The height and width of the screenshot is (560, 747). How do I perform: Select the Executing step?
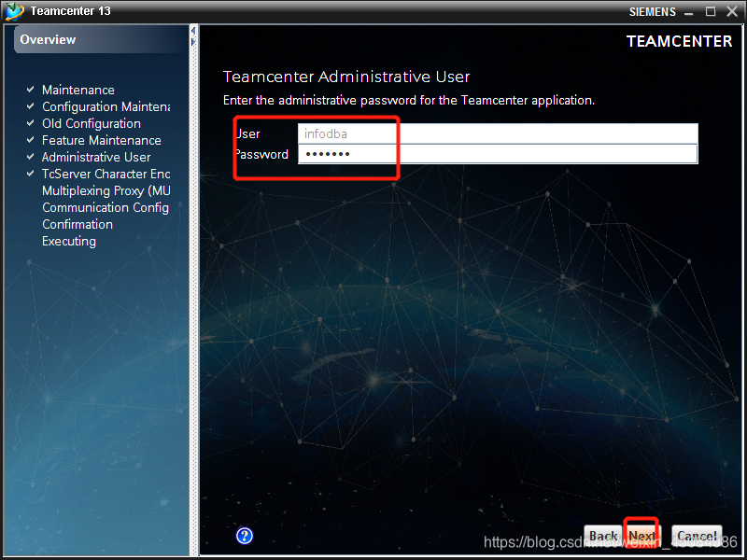[69, 241]
